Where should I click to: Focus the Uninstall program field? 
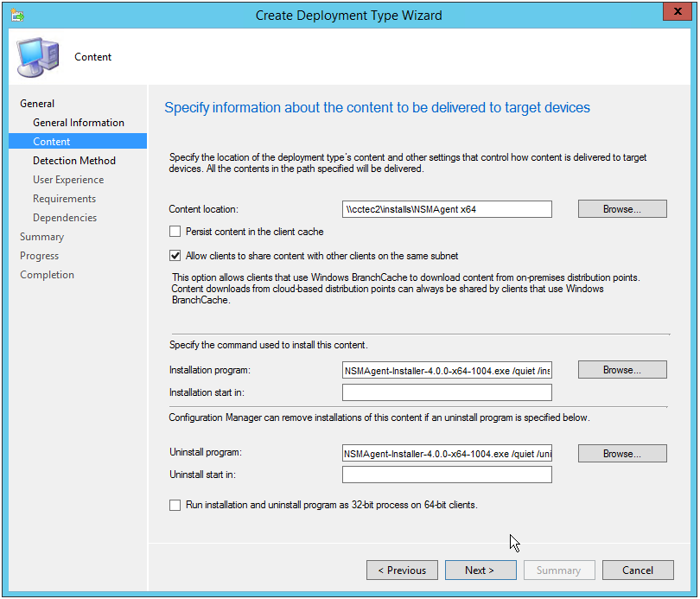(x=447, y=453)
